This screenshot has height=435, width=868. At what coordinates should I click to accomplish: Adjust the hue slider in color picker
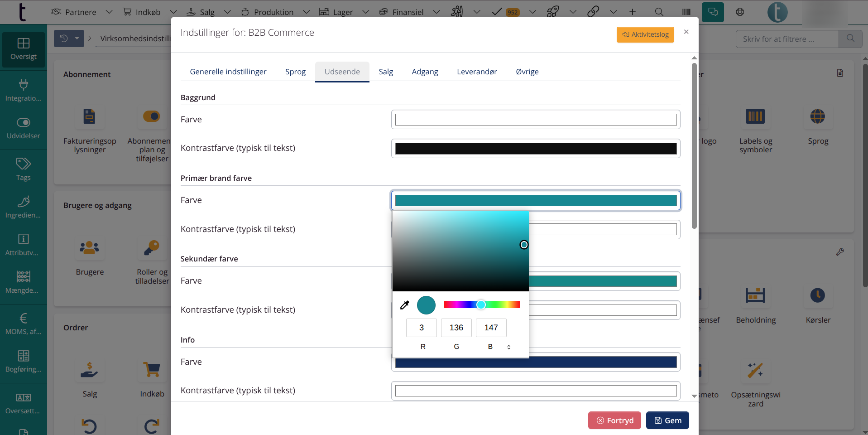pos(481,304)
